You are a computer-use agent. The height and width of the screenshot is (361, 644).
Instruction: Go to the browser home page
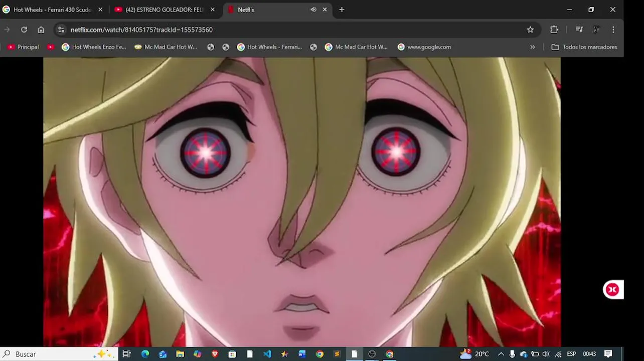coord(41,30)
